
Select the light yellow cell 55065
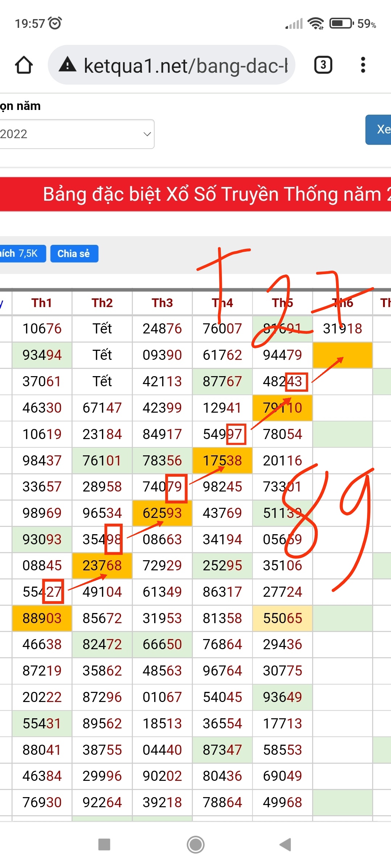[282, 618]
